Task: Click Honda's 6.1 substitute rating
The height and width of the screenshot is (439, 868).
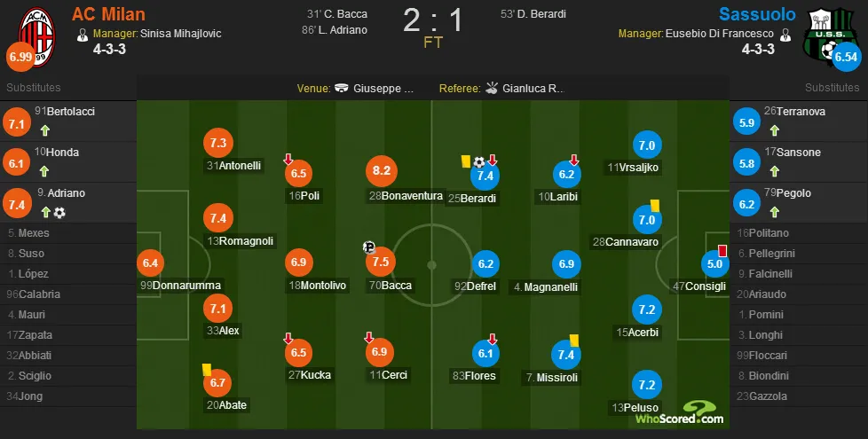Action: (17, 163)
